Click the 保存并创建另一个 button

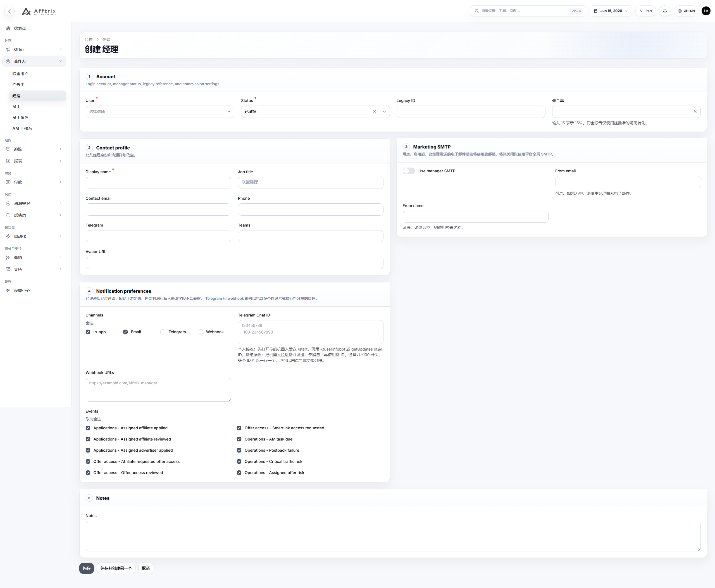[116, 568]
